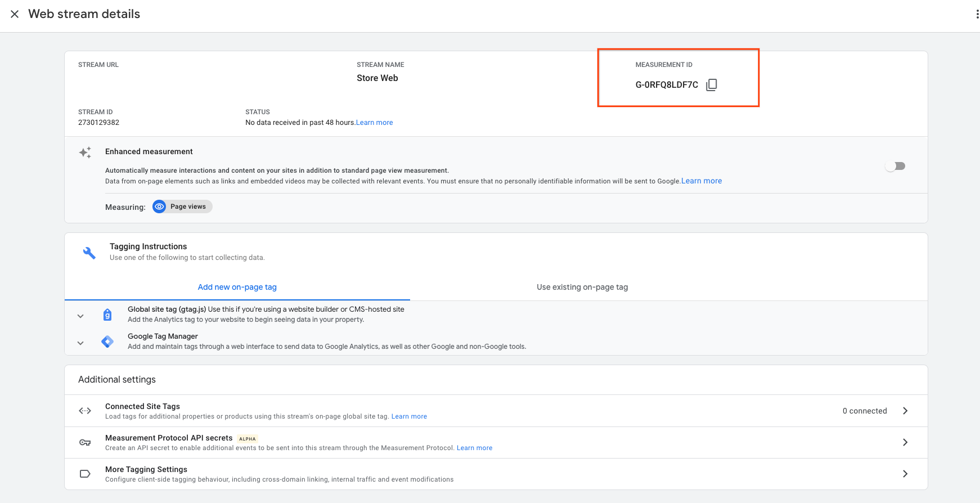Close the Web stream details panel
The width and height of the screenshot is (980, 503).
[15, 14]
